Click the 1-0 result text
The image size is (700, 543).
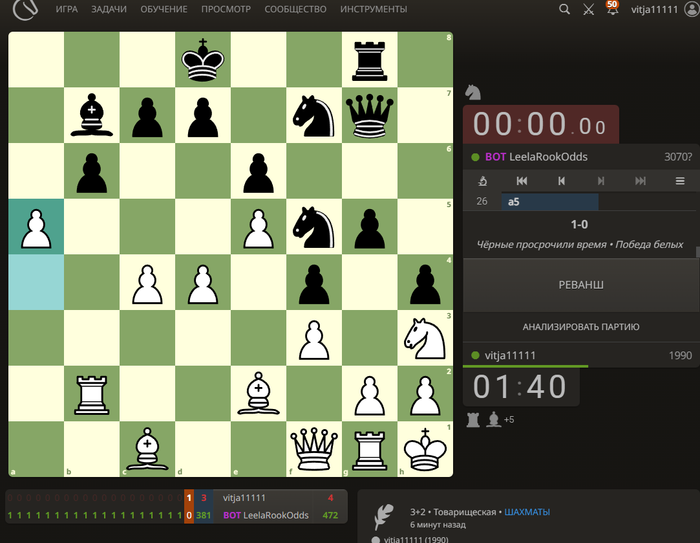[579, 225]
